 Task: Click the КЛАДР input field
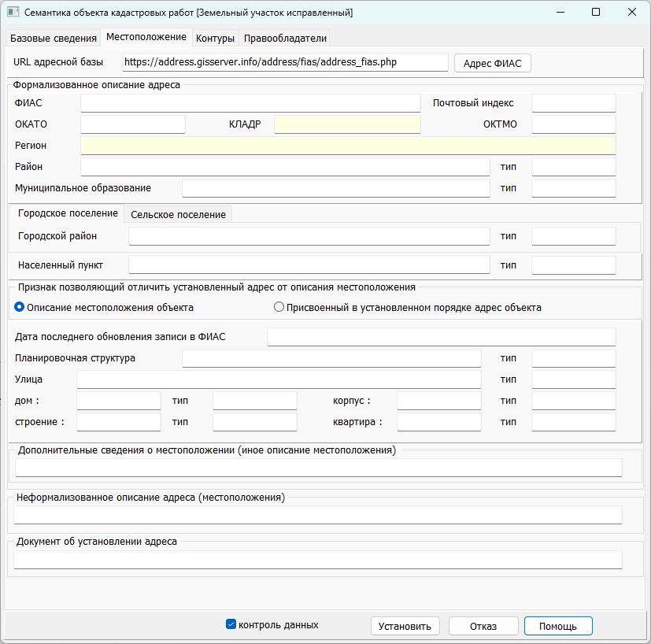click(347, 124)
